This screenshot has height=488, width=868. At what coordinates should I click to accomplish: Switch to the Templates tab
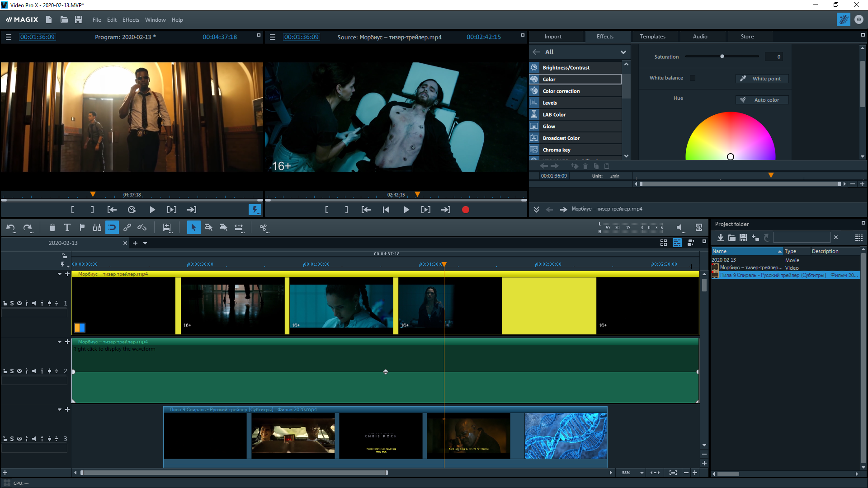point(652,36)
